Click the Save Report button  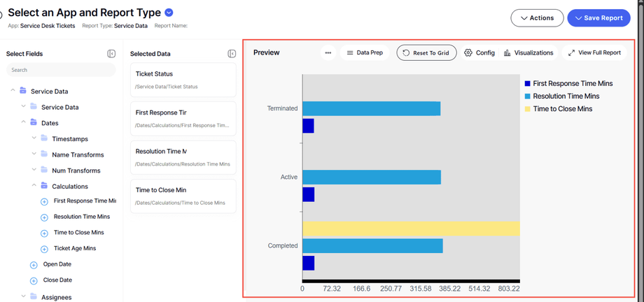point(598,18)
